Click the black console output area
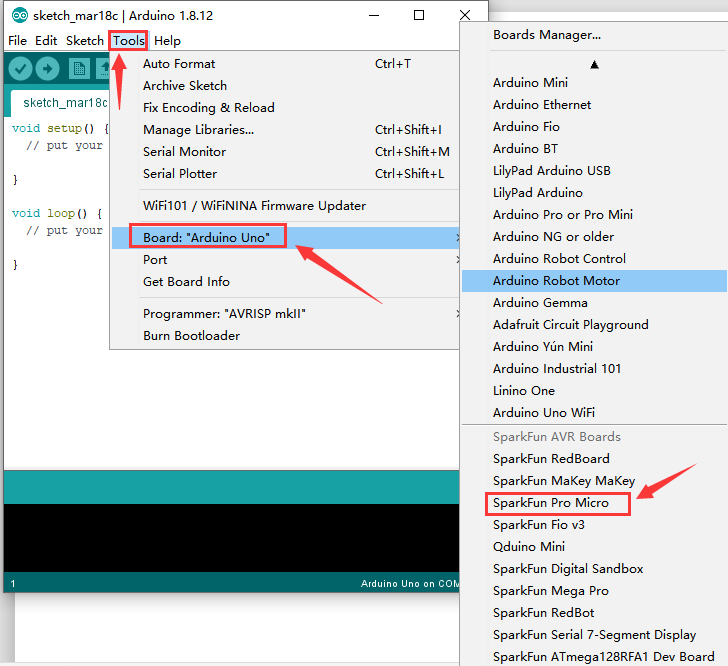 (231, 537)
